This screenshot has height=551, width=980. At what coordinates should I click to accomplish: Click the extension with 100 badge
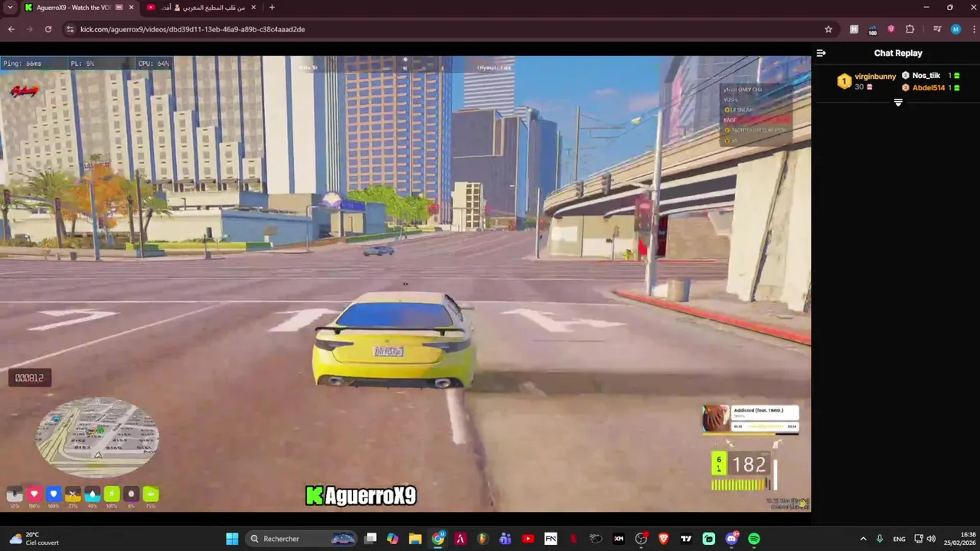[872, 30]
